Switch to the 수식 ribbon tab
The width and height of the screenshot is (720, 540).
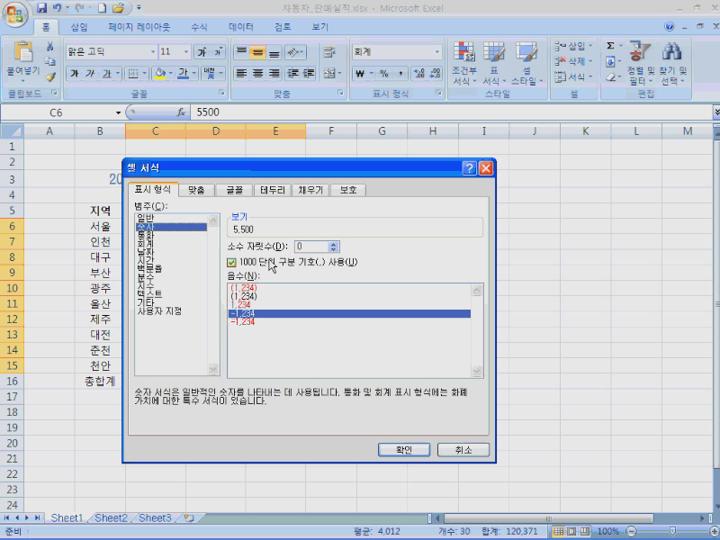(199, 27)
